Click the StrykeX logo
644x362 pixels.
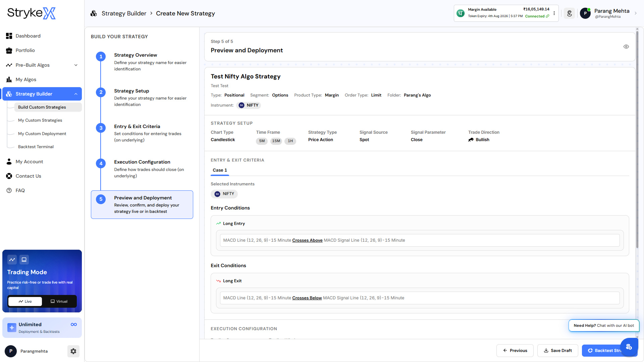click(x=32, y=13)
